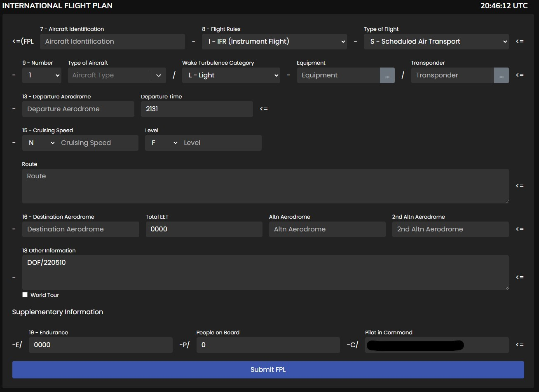Click the Departure Time field showing 2131
Image resolution: width=539 pixels, height=392 pixels.
[197, 109]
